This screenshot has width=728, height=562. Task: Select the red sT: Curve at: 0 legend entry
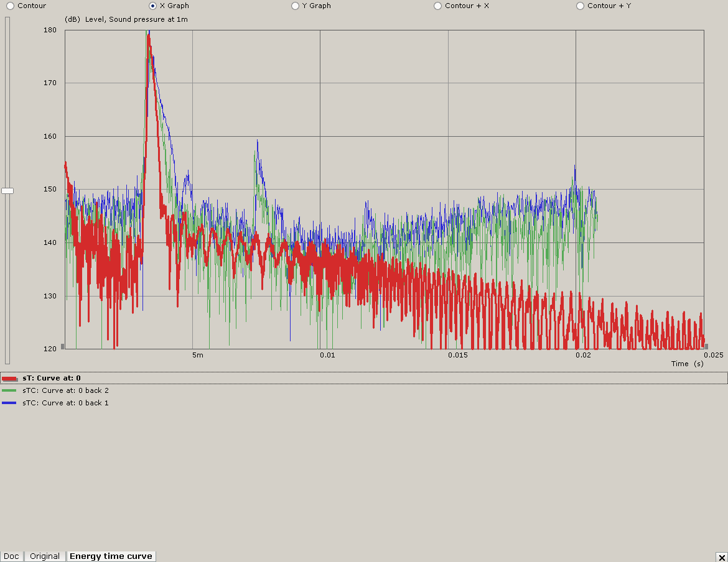[364, 378]
